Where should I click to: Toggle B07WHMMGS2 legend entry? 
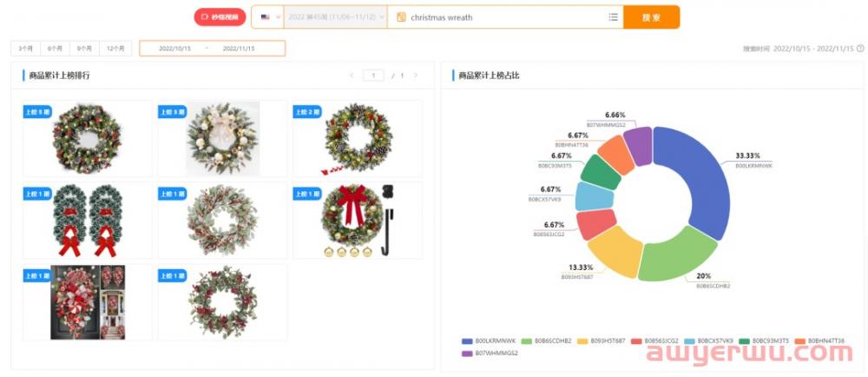pos(490,354)
